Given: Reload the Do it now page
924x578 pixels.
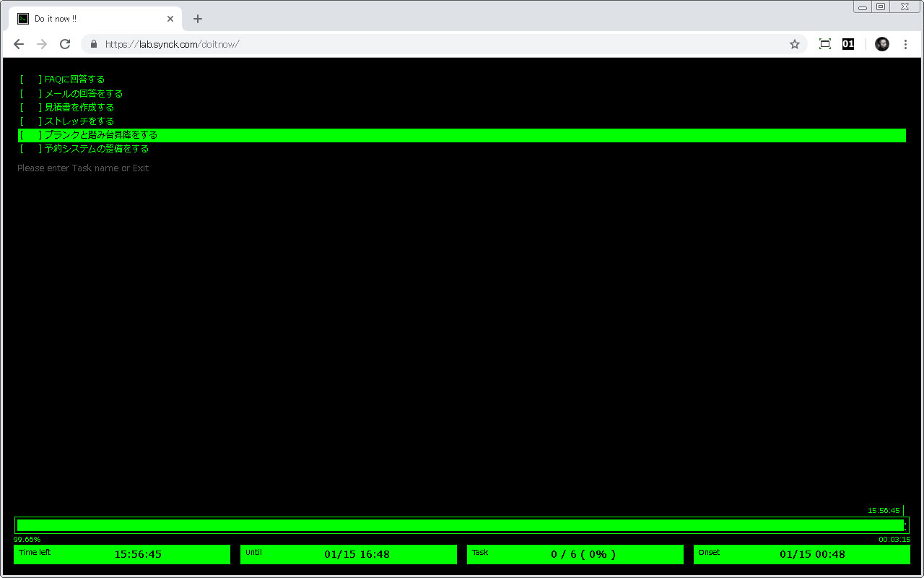Looking at the screenshot, I should (x=65, y=44).
